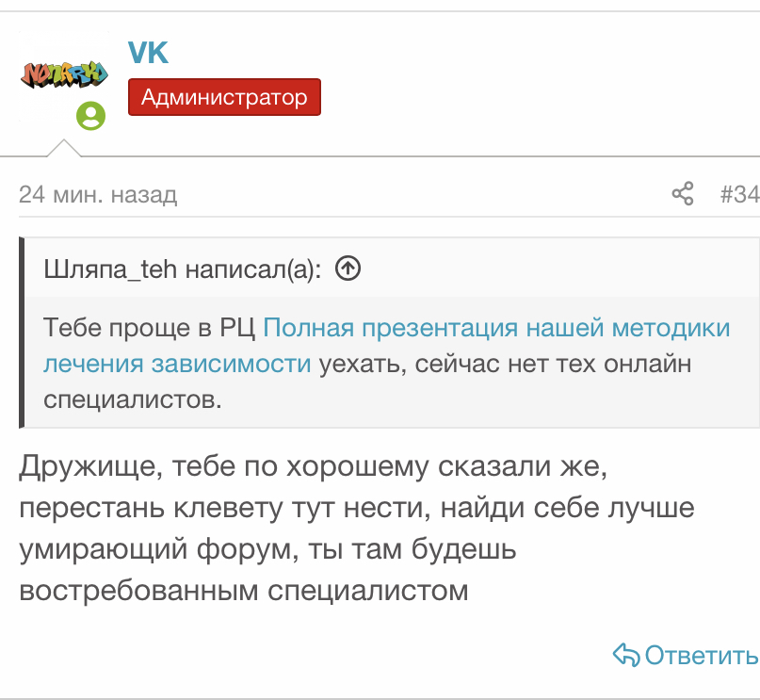Screen dimensions: 760x700
Task: Open 'Полная презентация нашей методики' link
Action: click(x=496, y=328)
